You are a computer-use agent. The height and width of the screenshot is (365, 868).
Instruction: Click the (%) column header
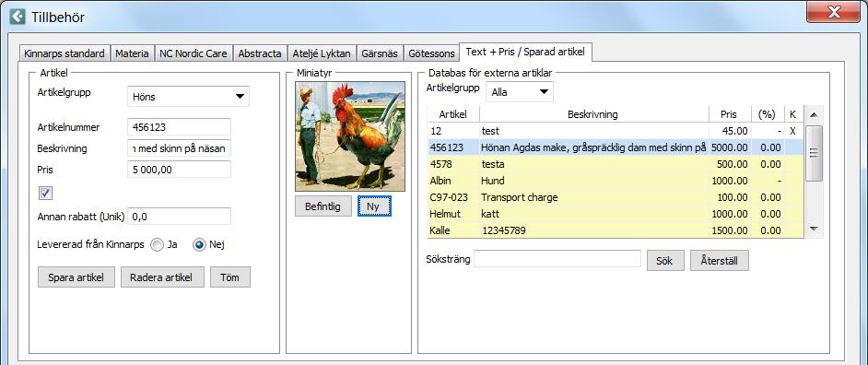pyautogui.click(x=767, y=114)
